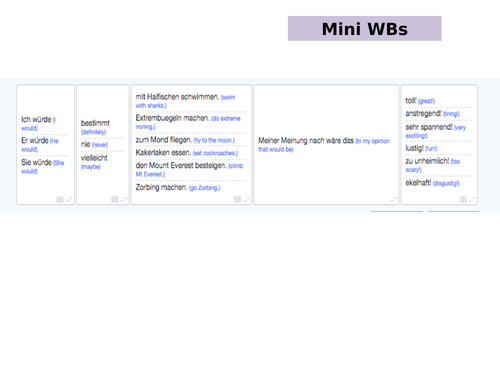Click the columns icon in the 'bestimmt' card
500x375 pixels.
115,199
